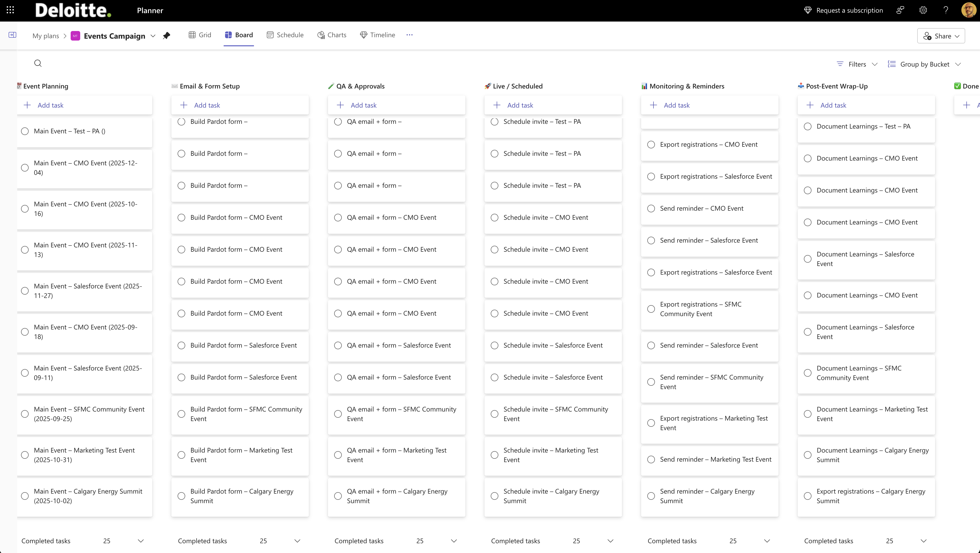Go to My plans breadcrumb link

coord(46,36)
